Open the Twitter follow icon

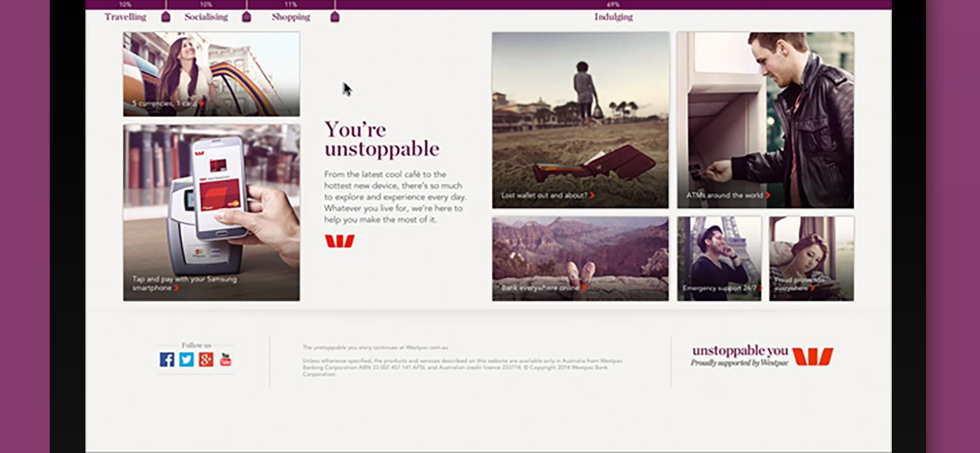(186, 359)
